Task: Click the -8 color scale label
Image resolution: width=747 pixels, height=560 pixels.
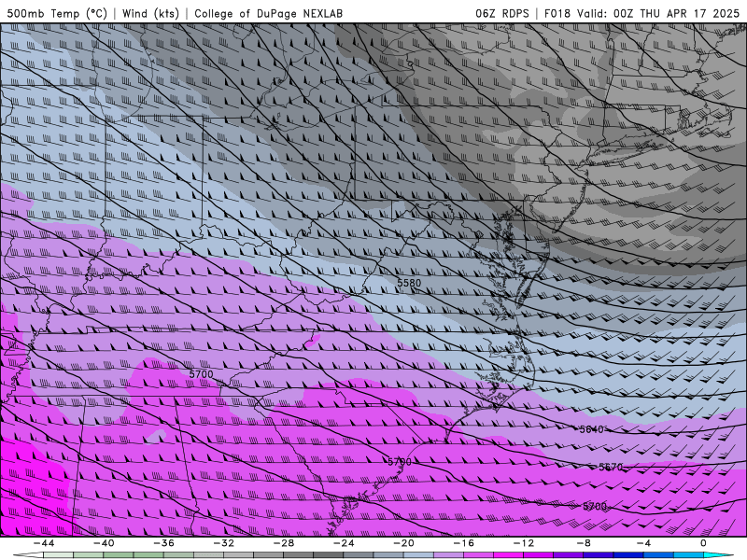Action: pyautogui.click(x=584, y=543)
